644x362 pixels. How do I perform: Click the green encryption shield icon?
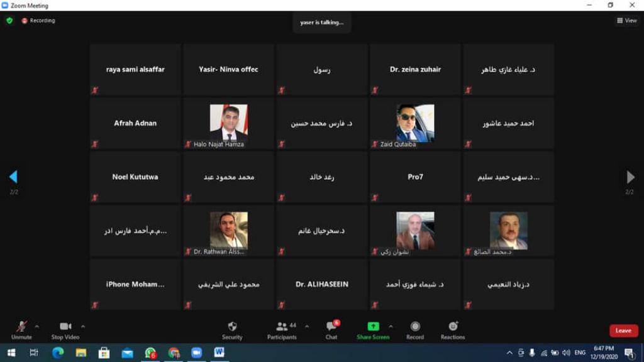tap(9, 21)
